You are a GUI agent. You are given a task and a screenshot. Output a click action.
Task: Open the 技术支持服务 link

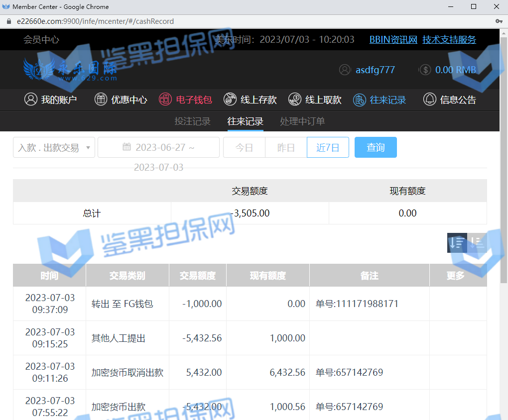click(x=449, y=40)
